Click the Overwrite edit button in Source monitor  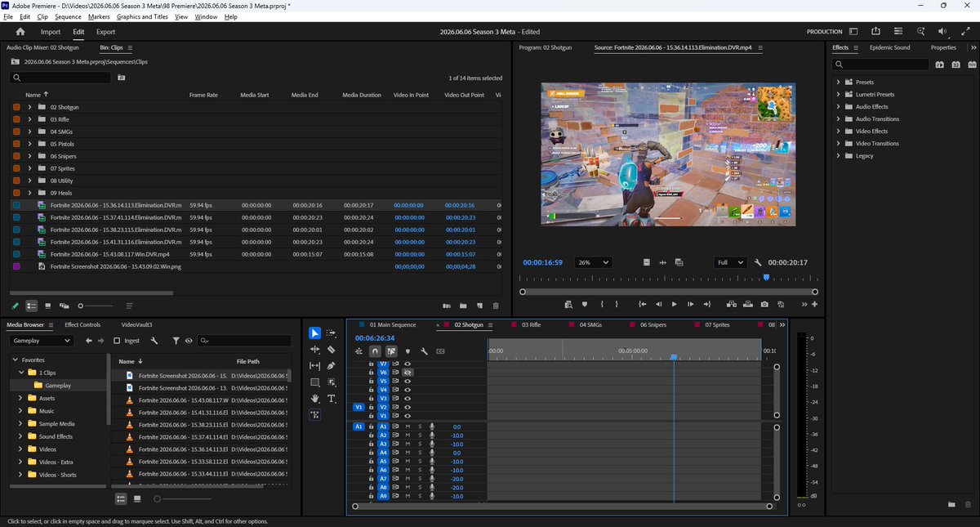[746, 304]
